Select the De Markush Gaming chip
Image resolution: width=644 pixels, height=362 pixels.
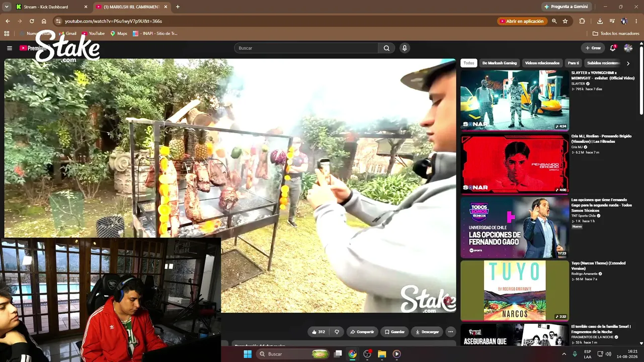click(x=500, y=63)
